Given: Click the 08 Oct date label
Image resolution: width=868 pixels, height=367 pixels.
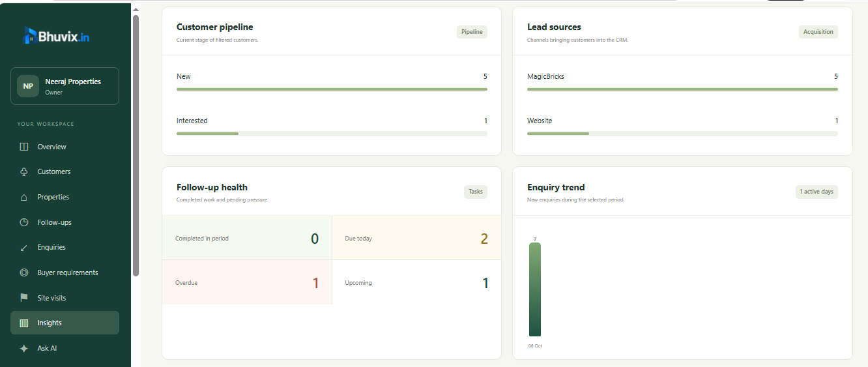Looking at the screenshot, I should 535,345.
